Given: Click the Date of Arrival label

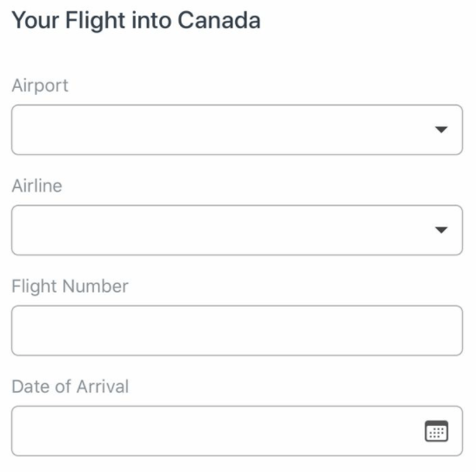Looking at the screenshot, I should click(x=70, y=387).
